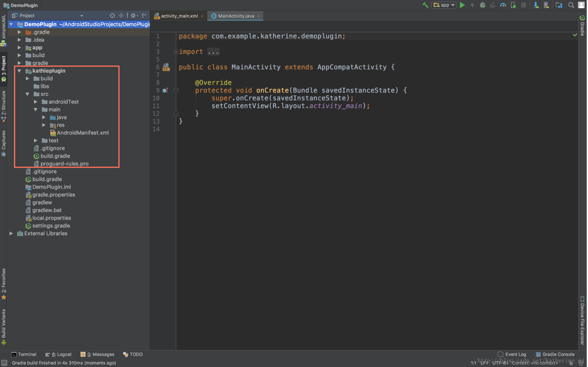Image resolution: width=588 pixels, height=367 pixels.
Task: Click the Run with Coverage icon
Action: (x=493, y=5)
